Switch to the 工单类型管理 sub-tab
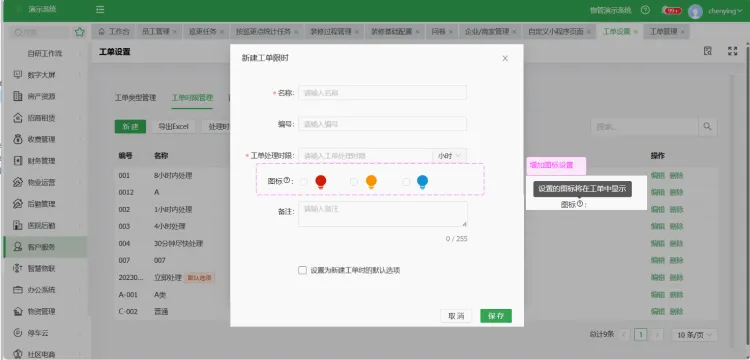Viewport: 750px width, 360px height. [135, 98]
